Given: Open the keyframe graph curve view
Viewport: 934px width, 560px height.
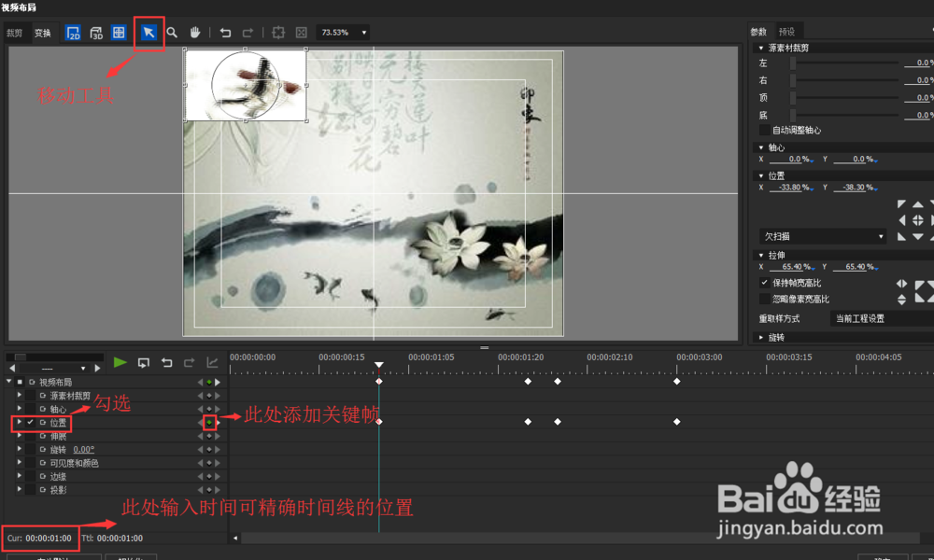Looking at the screenshot, I should coord(212,362).
